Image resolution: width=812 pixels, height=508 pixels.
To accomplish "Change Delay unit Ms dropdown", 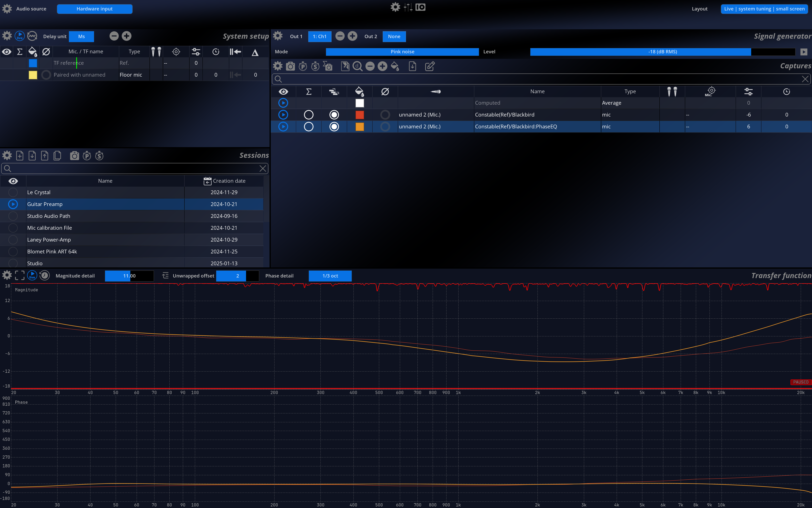I will tap(82, 37).
